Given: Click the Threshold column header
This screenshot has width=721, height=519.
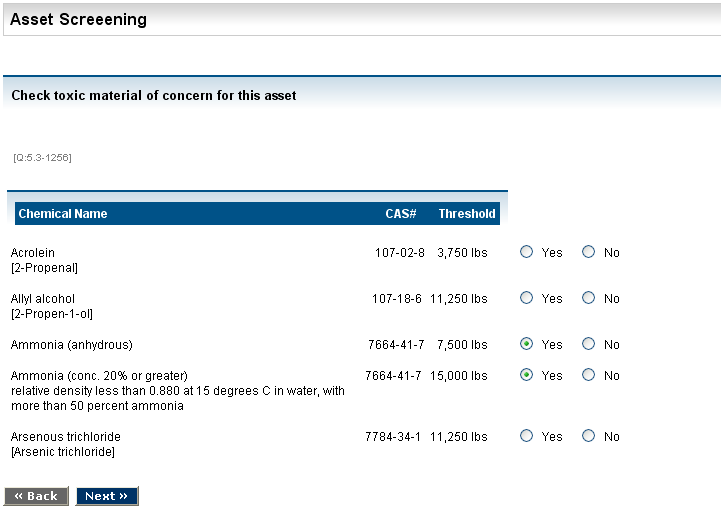Looking at the screenshot, I should (466, 214).
